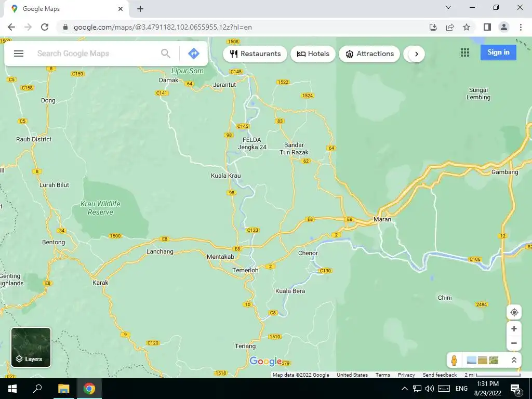Open Chrome profile avatar menu
Screen dimensions: 532x399
pyautogui.click(x=504, y=27)
